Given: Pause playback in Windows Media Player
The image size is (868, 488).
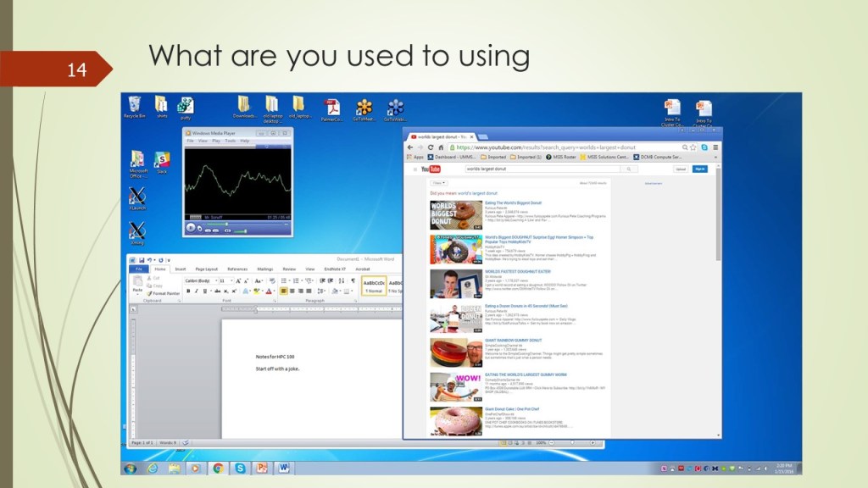Looking at the screenshot, I should click(192, 227).
